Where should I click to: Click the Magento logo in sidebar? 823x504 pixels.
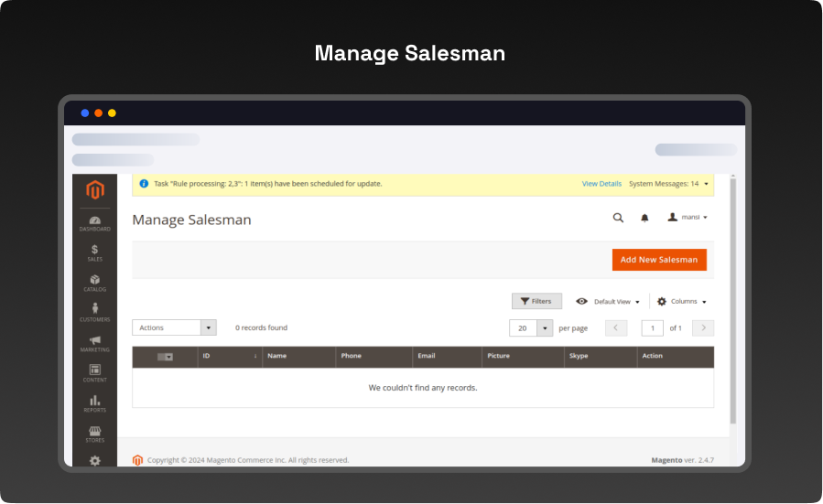pyautogui.click(x=95, y=190)
